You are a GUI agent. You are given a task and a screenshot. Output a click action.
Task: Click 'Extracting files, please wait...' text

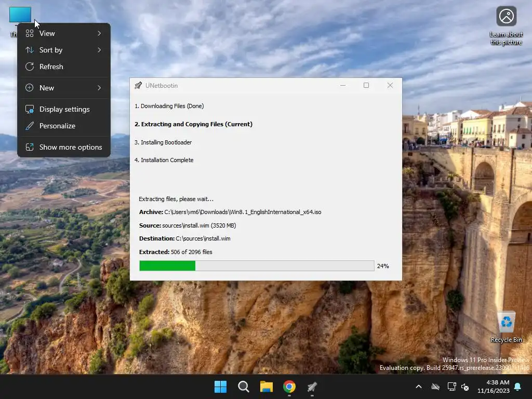coord(176,199)
